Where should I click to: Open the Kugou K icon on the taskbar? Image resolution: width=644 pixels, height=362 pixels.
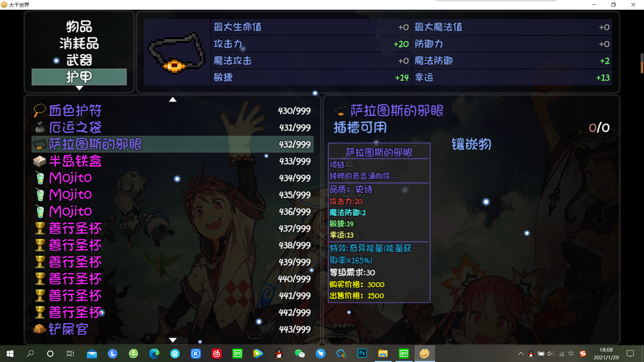point(196,354)
